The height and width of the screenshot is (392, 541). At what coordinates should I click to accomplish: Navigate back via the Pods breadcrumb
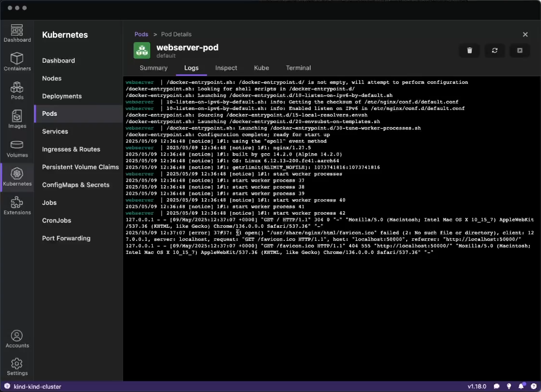(x=141, y=34)
